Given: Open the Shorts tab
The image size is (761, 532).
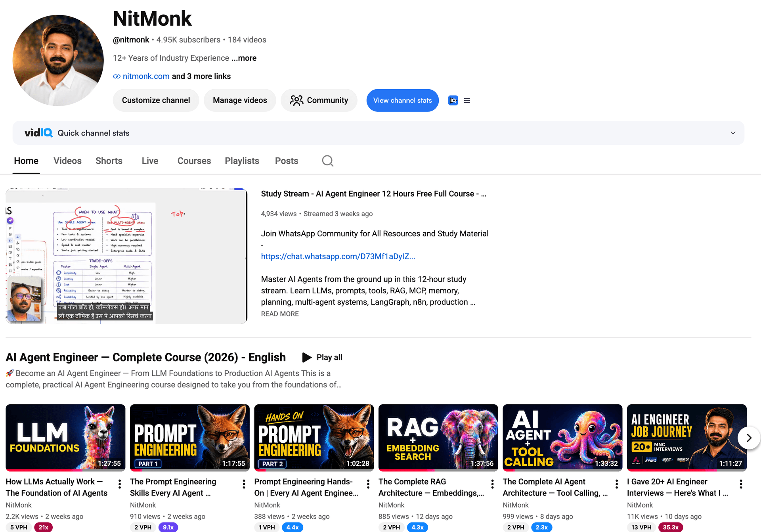Looking at the screenshot, I should pyautogui.click(x=109, y=161).
